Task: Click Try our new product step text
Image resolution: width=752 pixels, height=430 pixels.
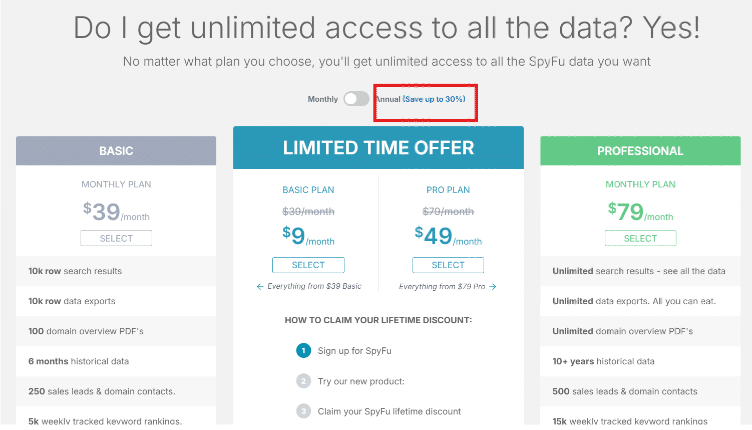Action: click(361, 381)
